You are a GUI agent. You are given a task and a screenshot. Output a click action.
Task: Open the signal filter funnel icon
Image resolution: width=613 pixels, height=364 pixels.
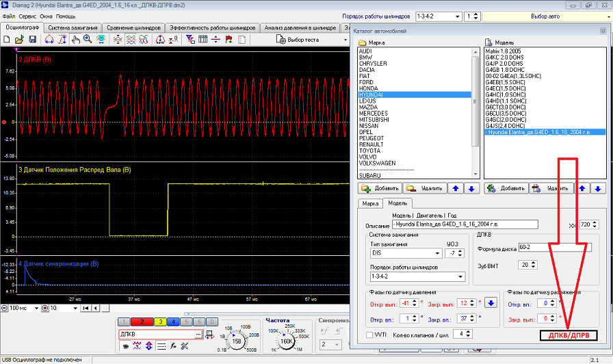(x=190, y=40)
